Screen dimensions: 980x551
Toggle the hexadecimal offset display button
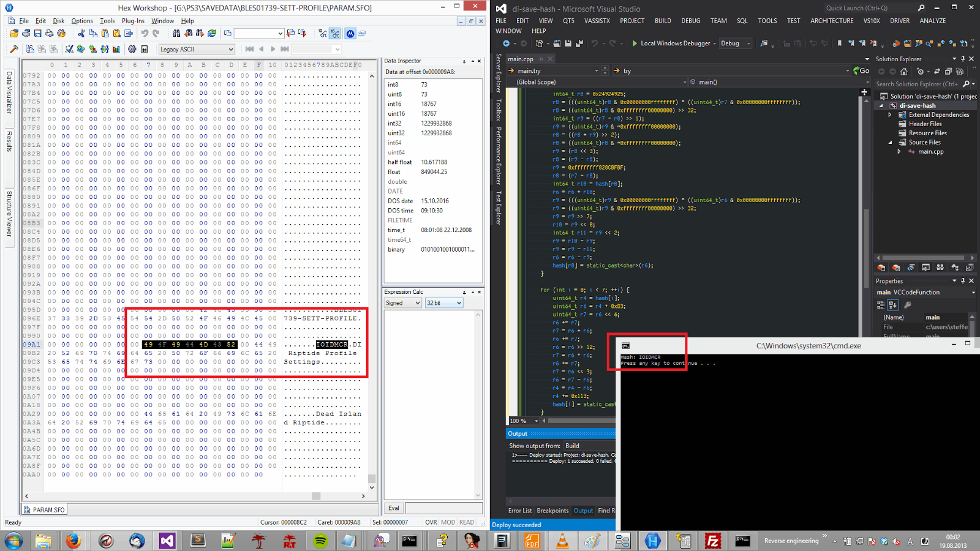[x=335, y=34]
